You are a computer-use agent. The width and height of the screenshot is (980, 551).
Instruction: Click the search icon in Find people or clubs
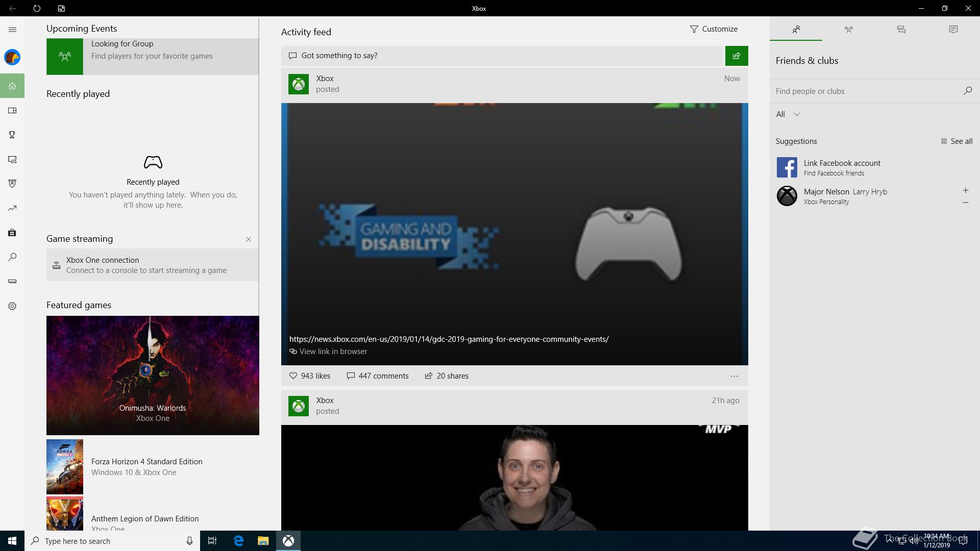967,91
